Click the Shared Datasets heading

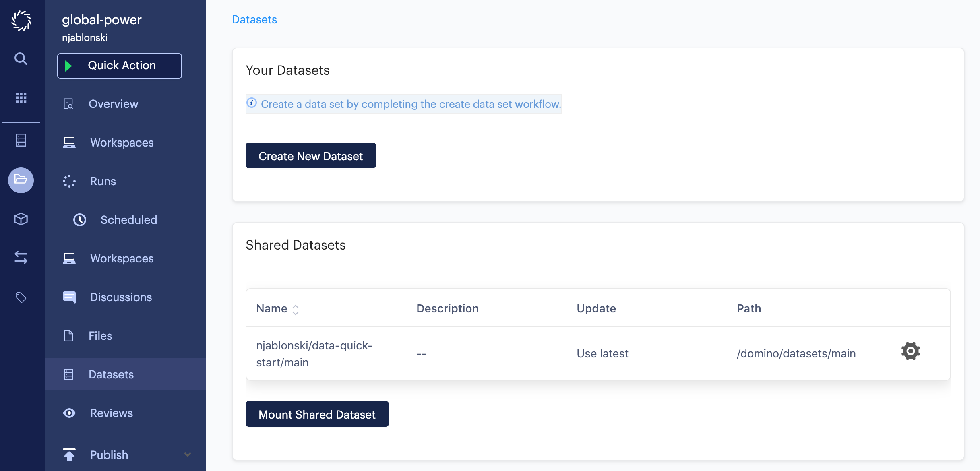click(x=296, y=245)
